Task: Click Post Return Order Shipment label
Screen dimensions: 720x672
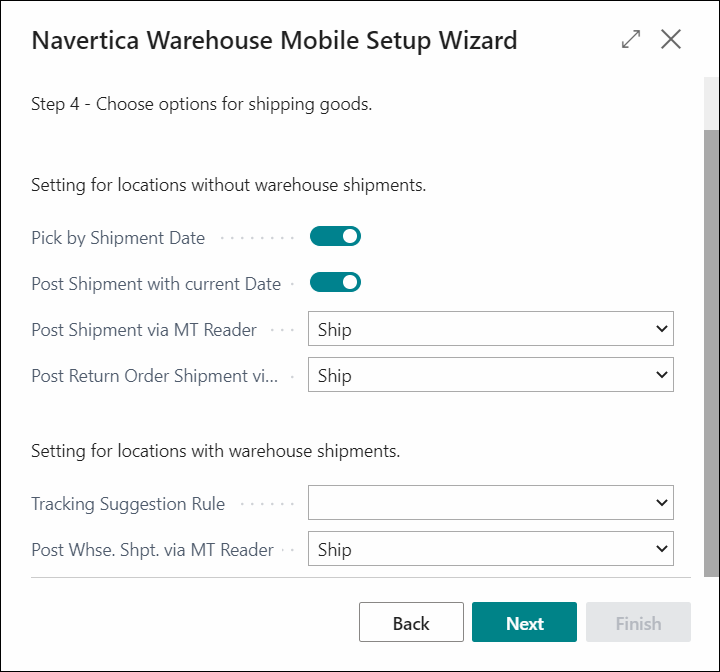Action: [155, 376]
